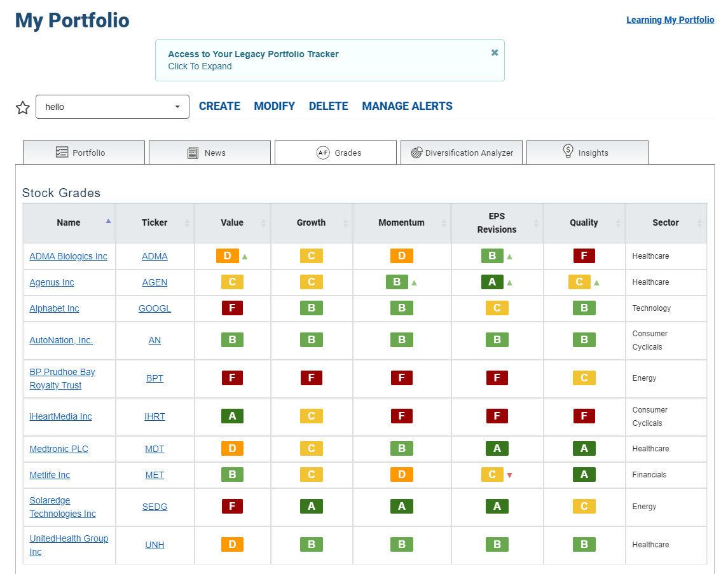Click MANAGE ALERTS
This screenshot has height=574, width=728.
[407, 106]
